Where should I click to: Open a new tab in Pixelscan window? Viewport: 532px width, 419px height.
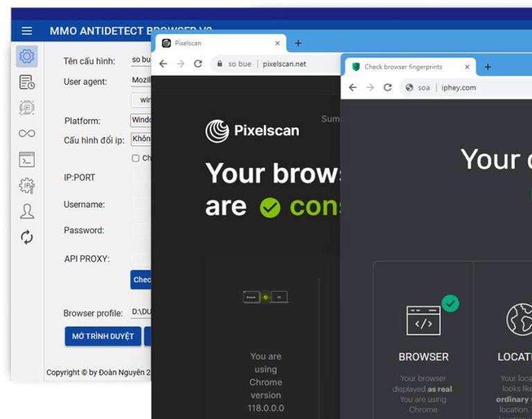click(x=298, y=43)
